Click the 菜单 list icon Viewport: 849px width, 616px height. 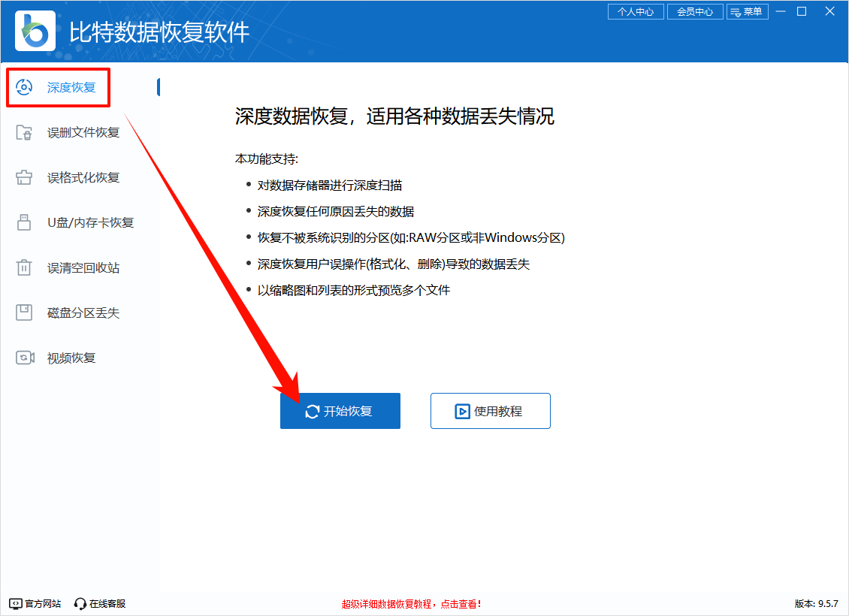736,12
